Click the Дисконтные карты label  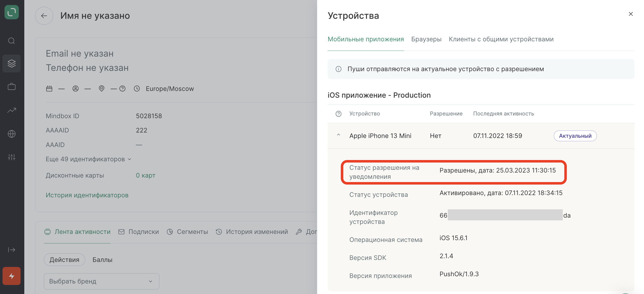click(x=75, y=176)
